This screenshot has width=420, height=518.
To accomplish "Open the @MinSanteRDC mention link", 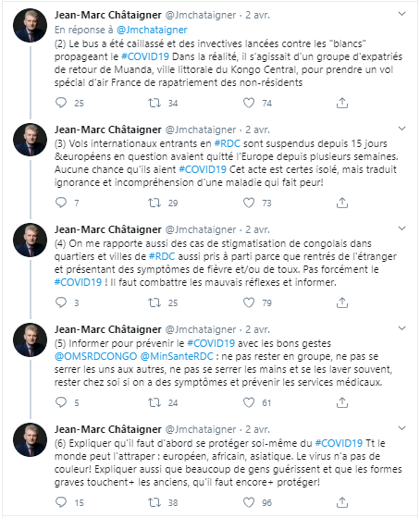I will pos(177,356).
